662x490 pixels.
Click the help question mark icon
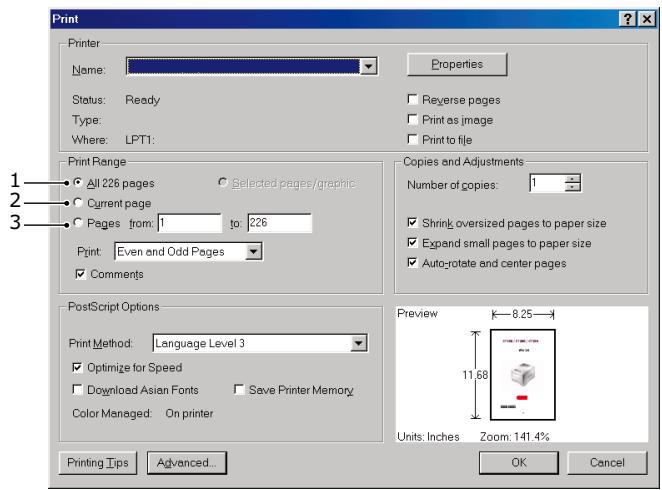coord(628,19)
